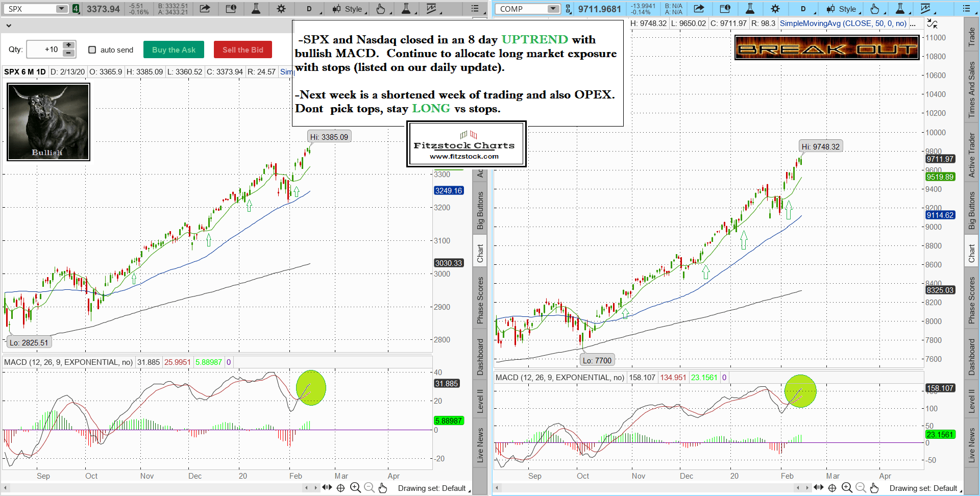The height and width of the screenshot is (496, 980).
Task: Expand the COMP symbol dropdown
Action: coord(553,9)
